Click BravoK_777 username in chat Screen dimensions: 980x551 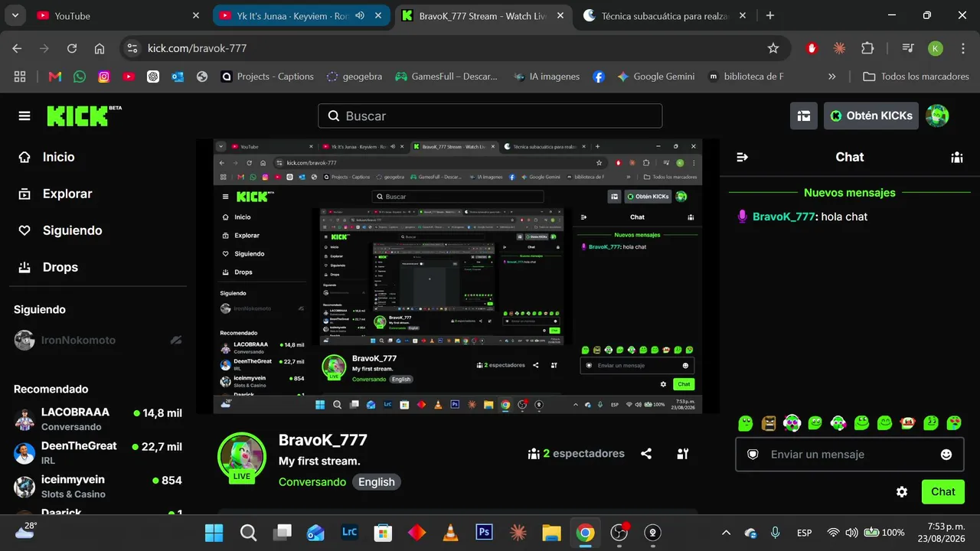click(783, 217)
